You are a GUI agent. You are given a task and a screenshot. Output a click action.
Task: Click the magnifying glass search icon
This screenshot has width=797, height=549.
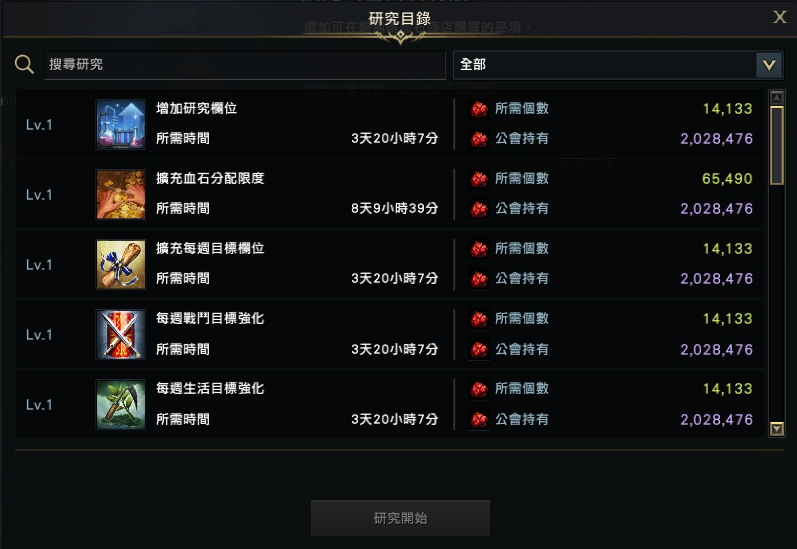pyautogui.click(x=24, y=65)
